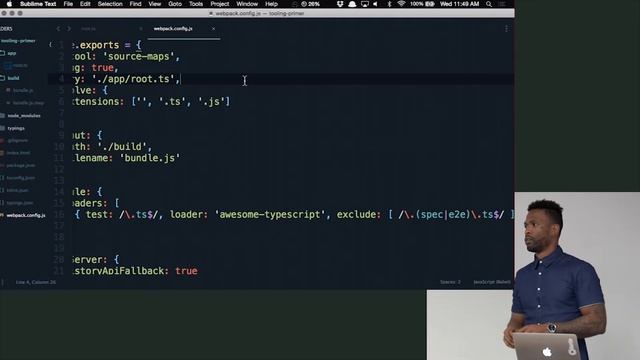Open the Goto menu
The height and width of the screenshot is (360, 640).
coord(175,4)
